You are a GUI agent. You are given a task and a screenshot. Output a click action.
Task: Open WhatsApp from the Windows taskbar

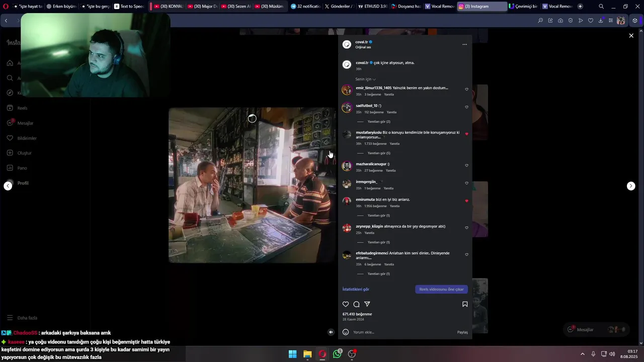click(337, 354)
